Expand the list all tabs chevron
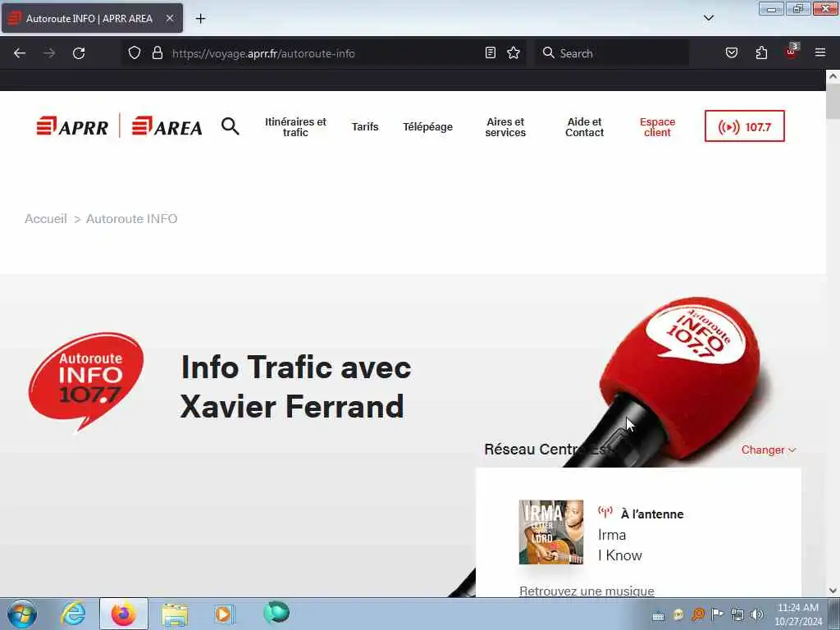This screenshot has height=630, width=840. pyautogui.click(x=708, y=18)
